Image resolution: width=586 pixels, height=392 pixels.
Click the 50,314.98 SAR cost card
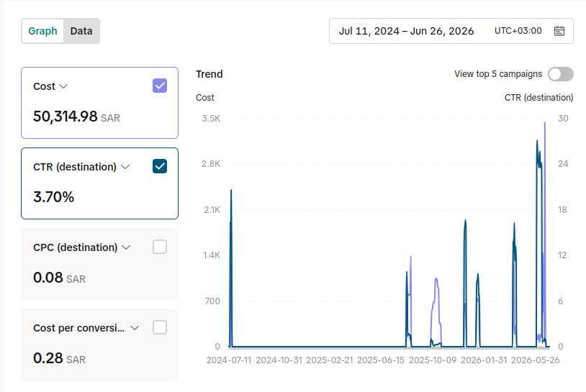(99, 103)
